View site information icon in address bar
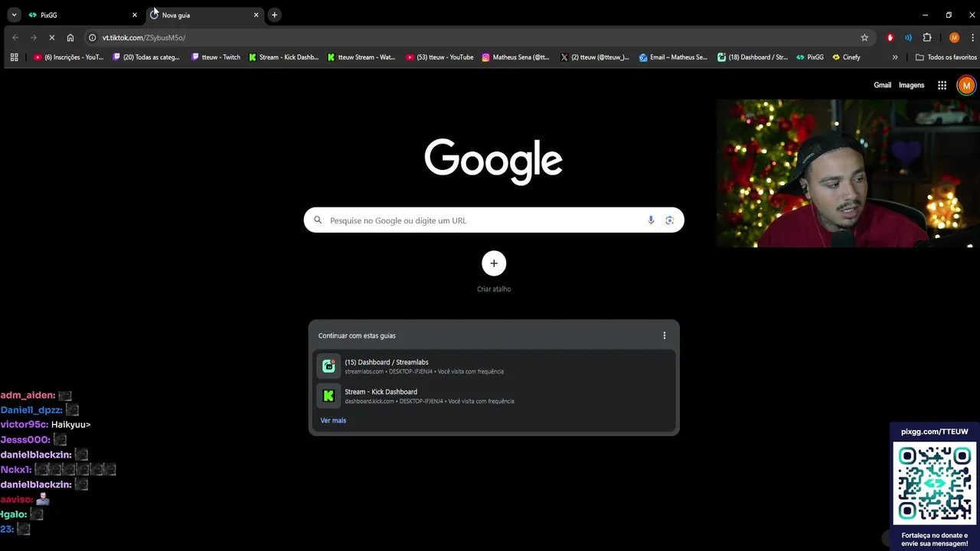This screenshot has width=980, height=551. (x=92, y=37)
